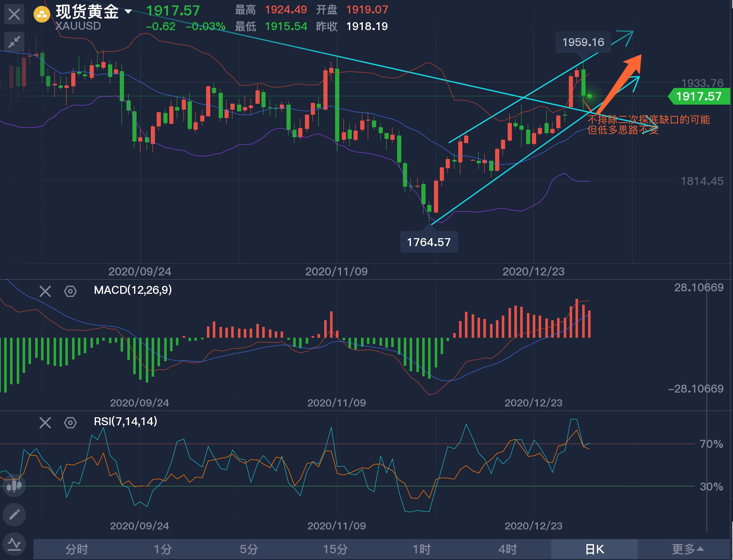The image size is (733, 560).
Task: Click the shrink/collapse arrows icon
Action: [x=14, y=42]
